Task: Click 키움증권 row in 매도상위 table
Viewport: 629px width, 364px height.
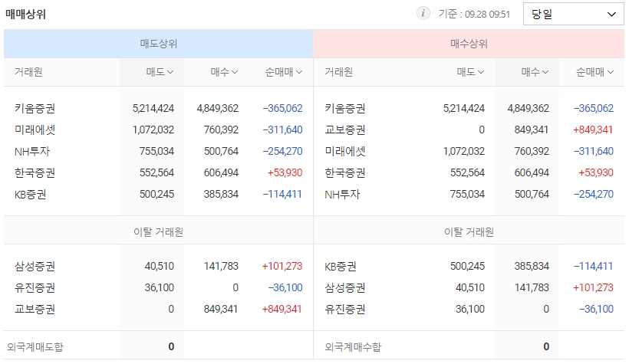Action: (159, 108)
